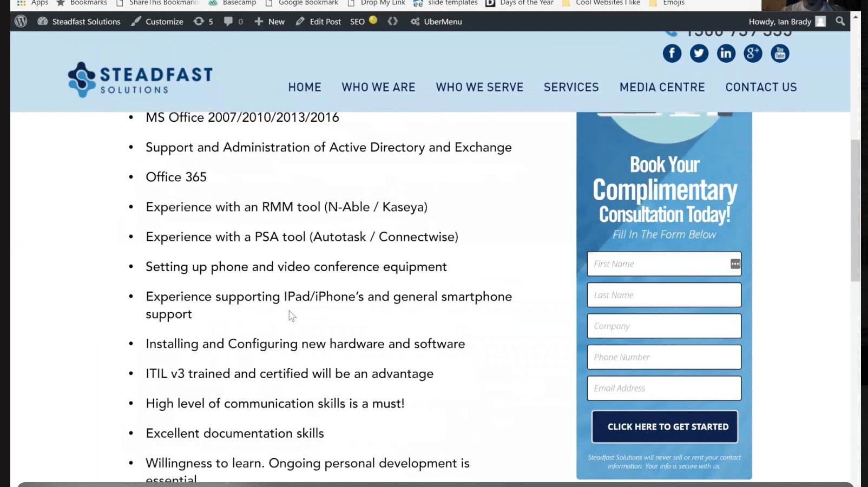868x487 pixels.
Task: Click the password manager icon in First Name
Action: pyautogui.click(x=735, y=264)
